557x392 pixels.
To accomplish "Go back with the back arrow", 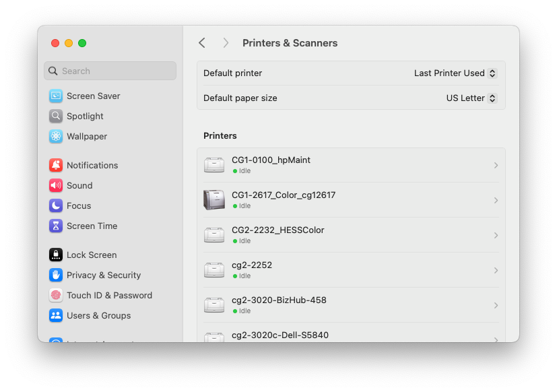I will [x=202, y=43].
